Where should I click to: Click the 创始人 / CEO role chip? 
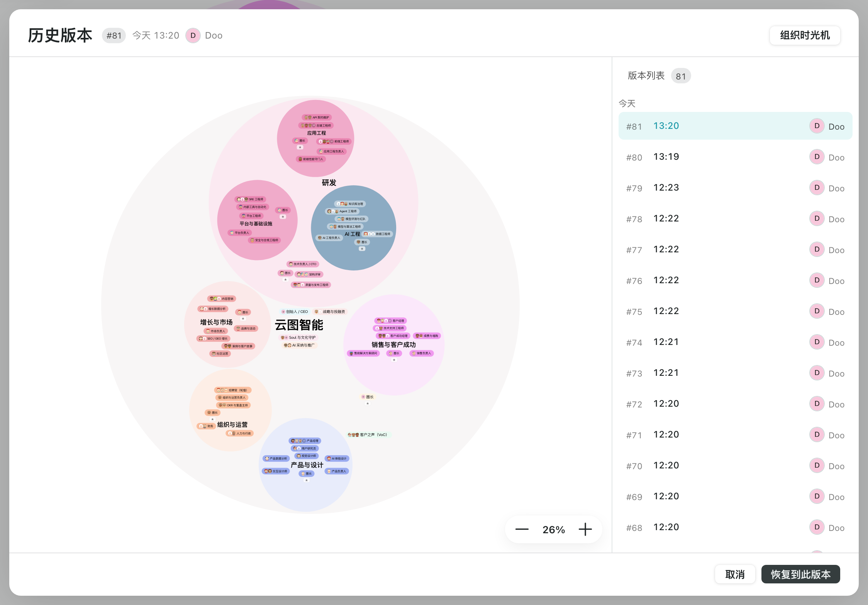tap(294, 312)
